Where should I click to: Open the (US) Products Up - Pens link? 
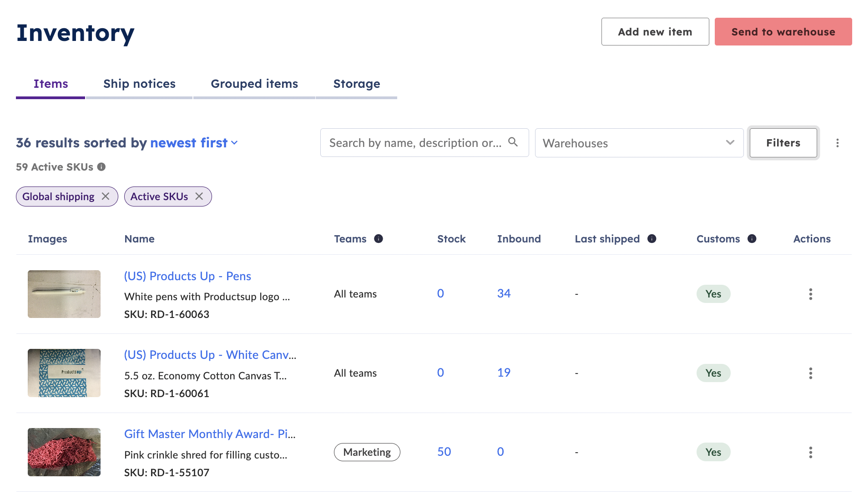(x=187, y=276)
